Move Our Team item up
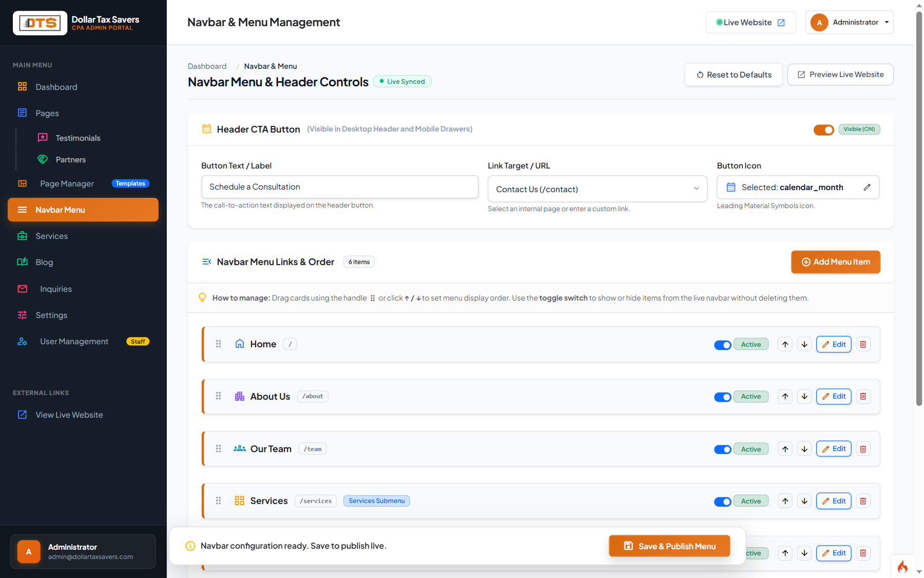Viewport: 924px width, 578px height. (785, 449)
